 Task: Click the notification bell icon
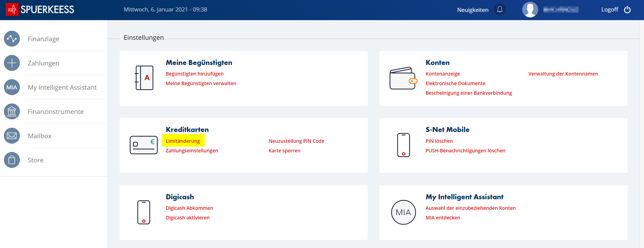pyautogui.click(x=500, y=10)
